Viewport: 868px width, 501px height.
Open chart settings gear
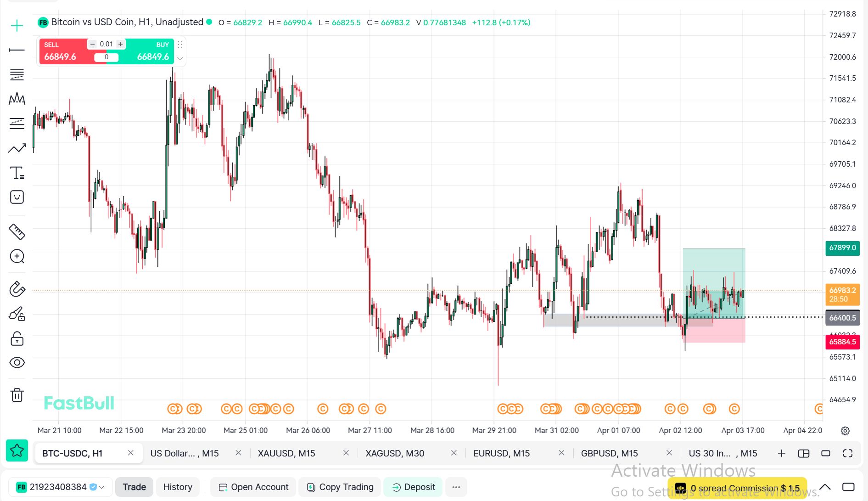click(845, 431)
